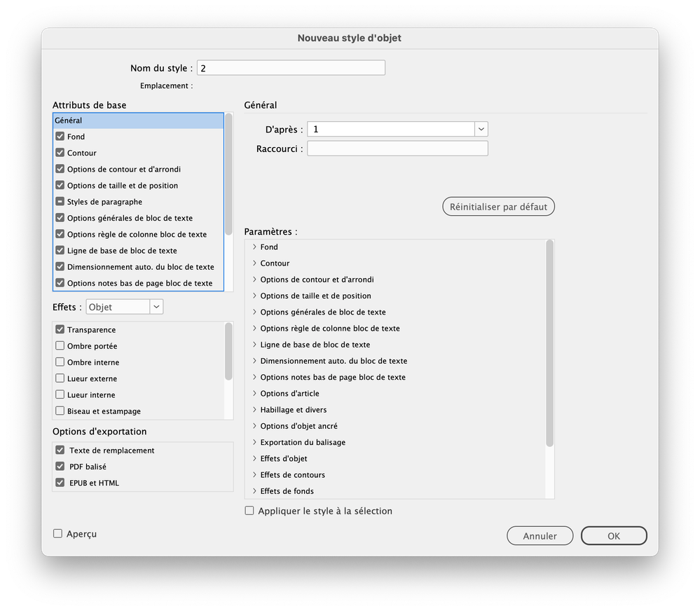This screenshot has height=611, width=700.
Task: Open the D'après style dropdown
Action: click(x=481, y=129)
